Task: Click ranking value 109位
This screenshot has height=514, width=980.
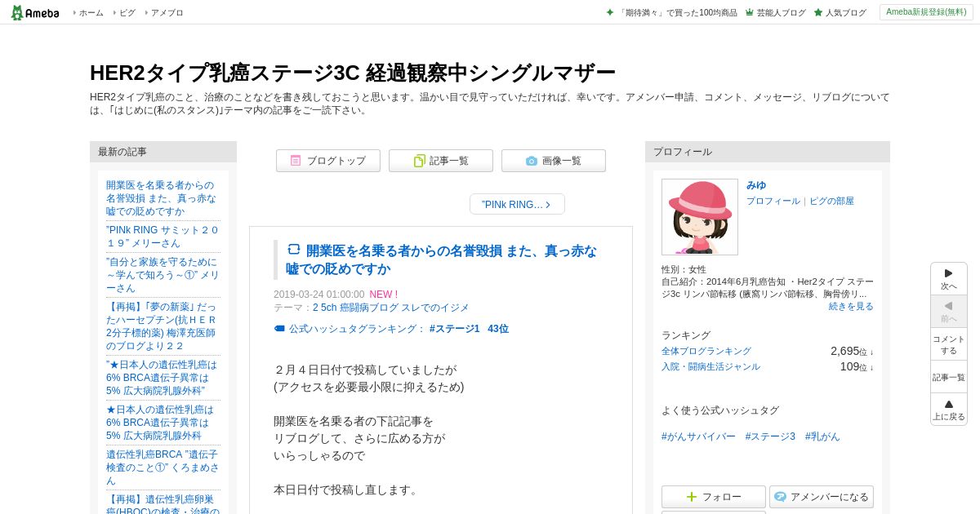Action: [x=853, y=366]
